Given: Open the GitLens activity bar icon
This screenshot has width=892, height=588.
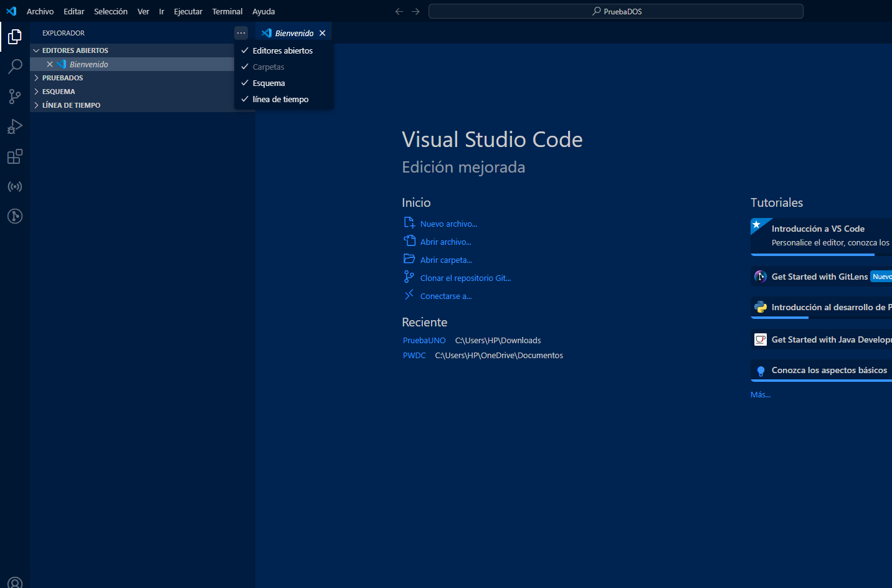Looking at the screenshot, I should [x=15, y=216].
